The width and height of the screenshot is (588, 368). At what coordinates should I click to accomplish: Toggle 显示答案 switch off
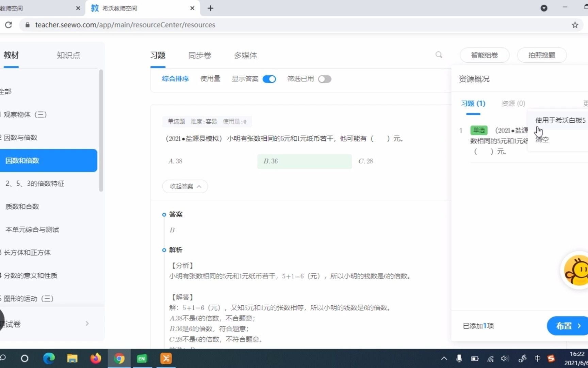[269, 79]
